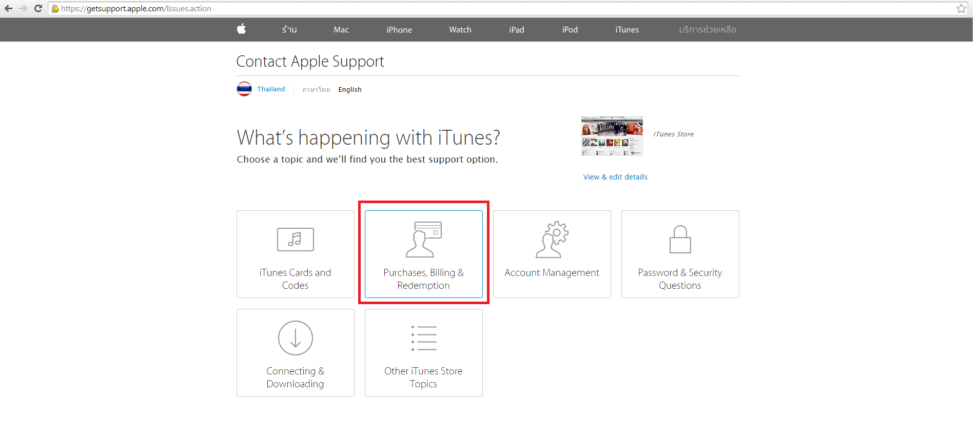
Task: Click the person with credit card icon
Action: pos(424,239)
